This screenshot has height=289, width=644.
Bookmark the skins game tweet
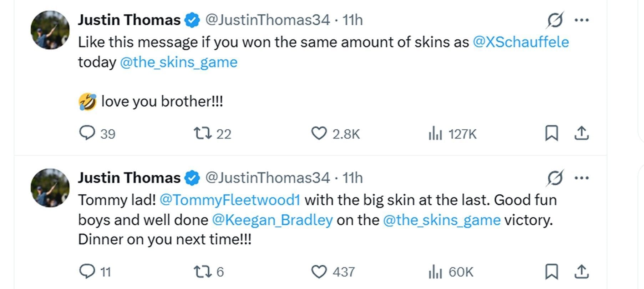point(552,134)
